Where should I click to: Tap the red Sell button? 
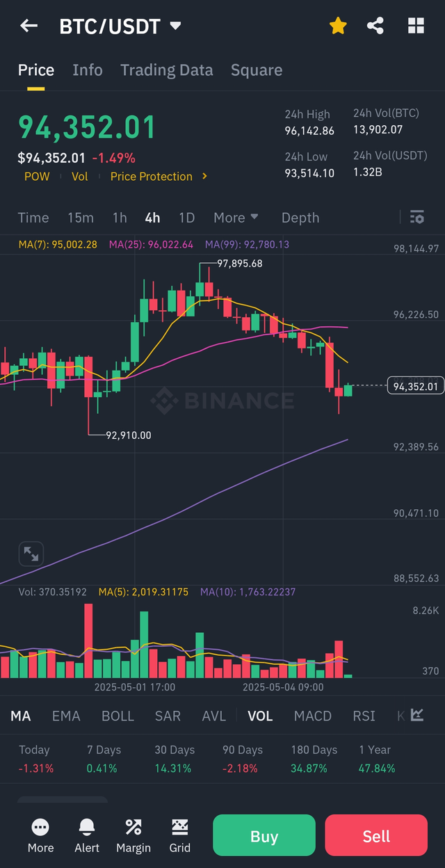click(x=376, y=836)
